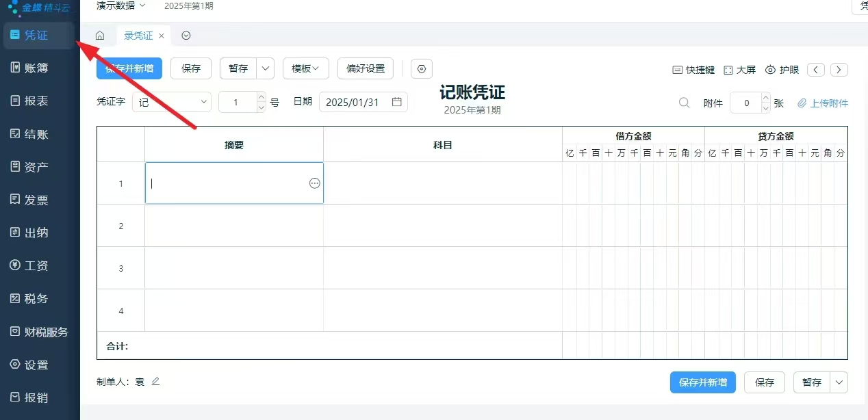Open the 模板 dropdown
The width and height of the screenshot is (868, 420).
click(305, 68)
